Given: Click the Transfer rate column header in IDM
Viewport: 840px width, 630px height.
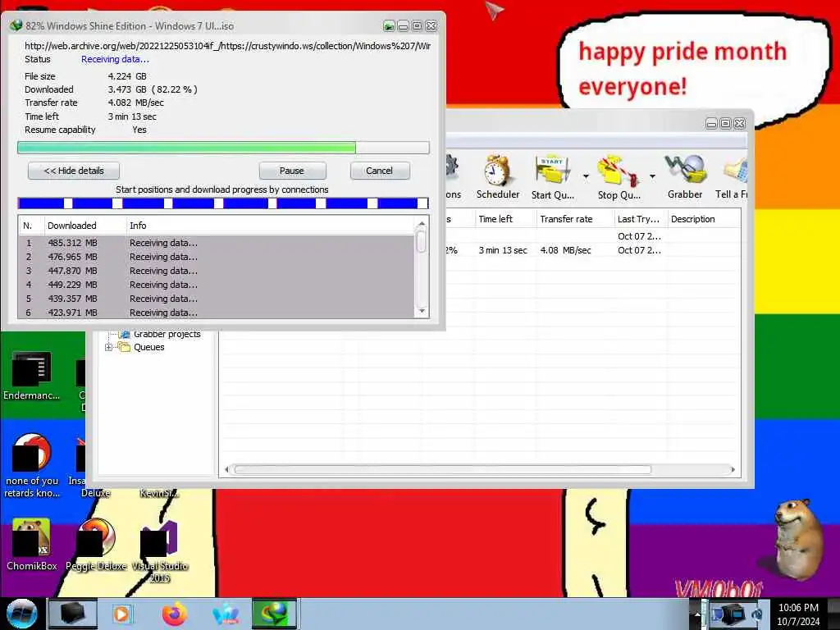Looking at the screenshot, I should (x=575, y=218).
